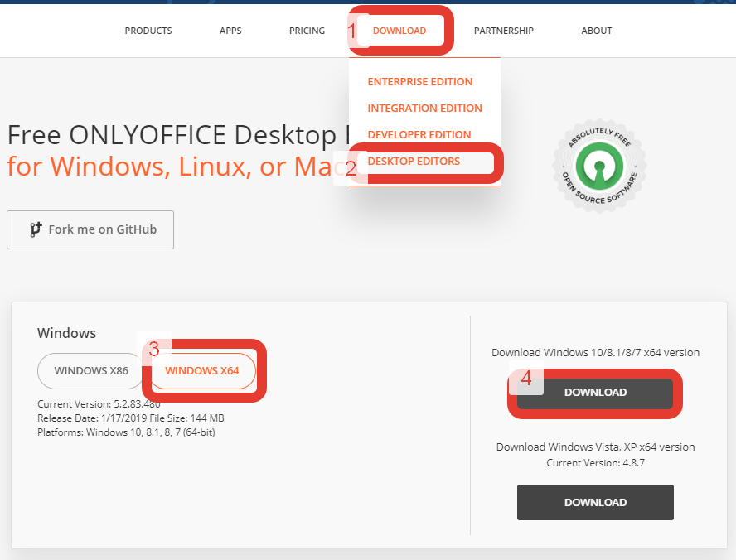The image size is (736, 560).
Task: Click the Fork me on GitHub button
Action: pyautogui.click(x=90, y=229)
